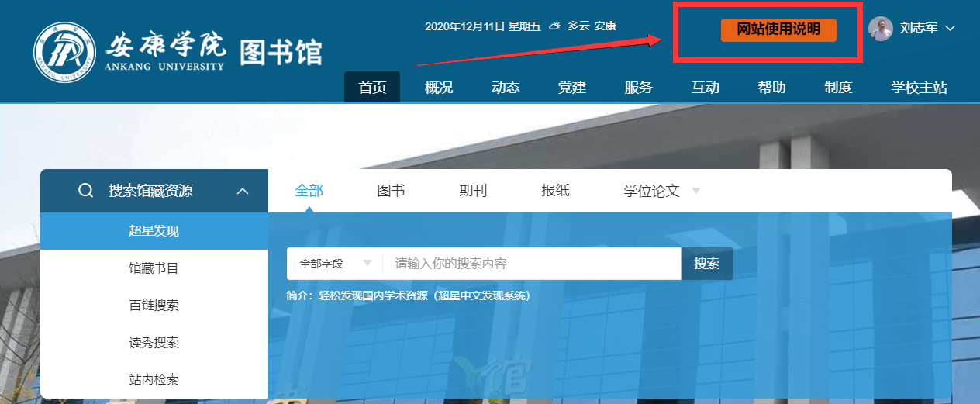Viewport: 980px width, 404px height.
Task: Click the search content input field
Action: click(532, 264)
